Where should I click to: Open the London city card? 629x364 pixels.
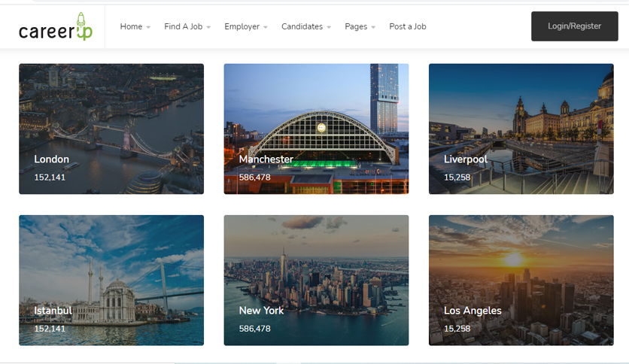pos(111,129)
